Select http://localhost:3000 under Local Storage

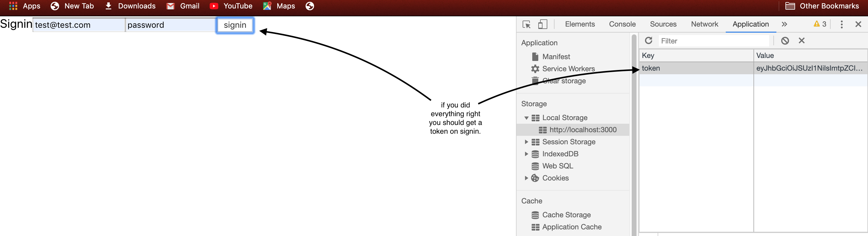pos(583,130)
